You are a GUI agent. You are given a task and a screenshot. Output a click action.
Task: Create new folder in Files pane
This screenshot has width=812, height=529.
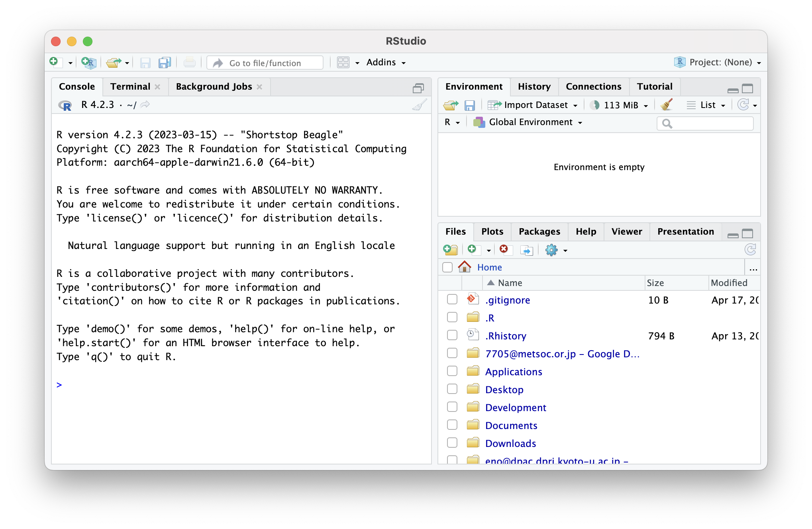click(x=451, y=250)
